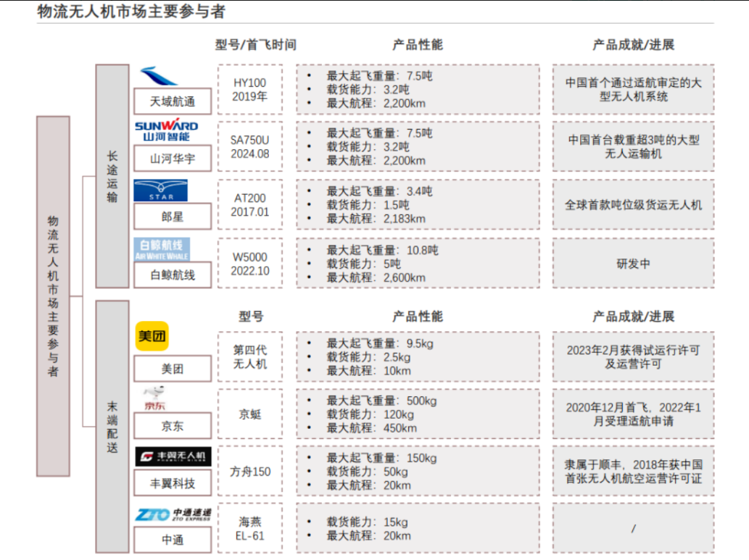Image resolution: width=749 pixels, height=560 pixels.
Task: Click the AT200 2017.01 model box
Action: (250, 205)
